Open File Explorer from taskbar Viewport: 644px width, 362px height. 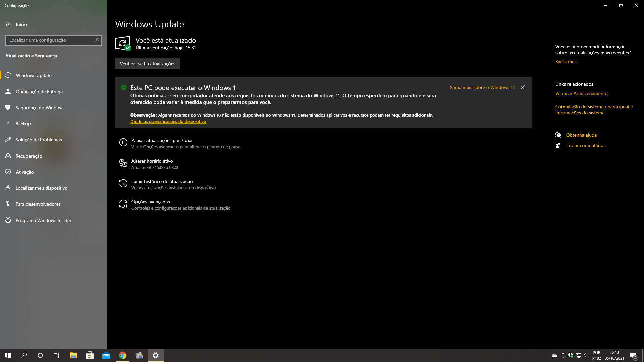(x=73, y=355)
